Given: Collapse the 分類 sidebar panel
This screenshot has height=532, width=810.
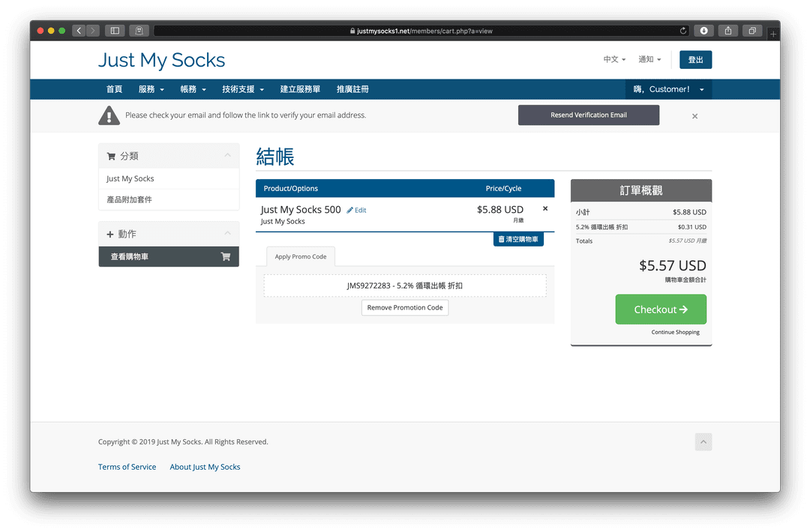Looking at the screenshot, I should (x=227, y=155).
